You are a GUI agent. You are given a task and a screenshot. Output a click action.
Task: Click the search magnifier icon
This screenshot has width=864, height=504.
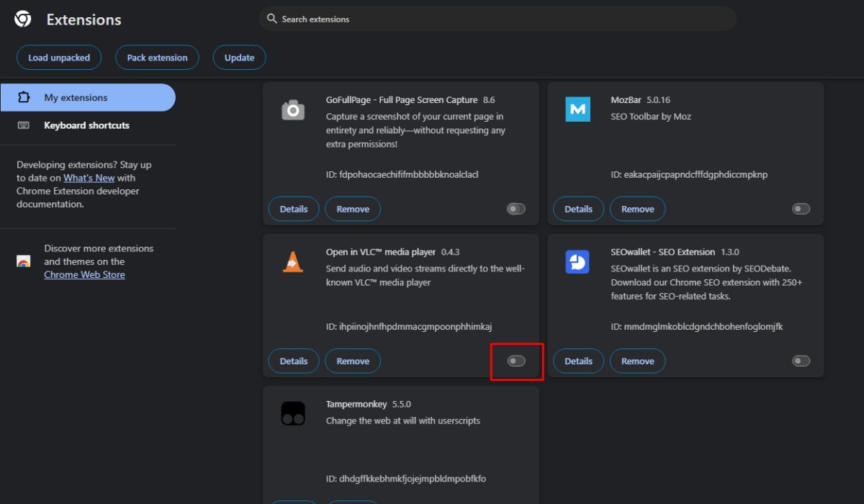272,19
